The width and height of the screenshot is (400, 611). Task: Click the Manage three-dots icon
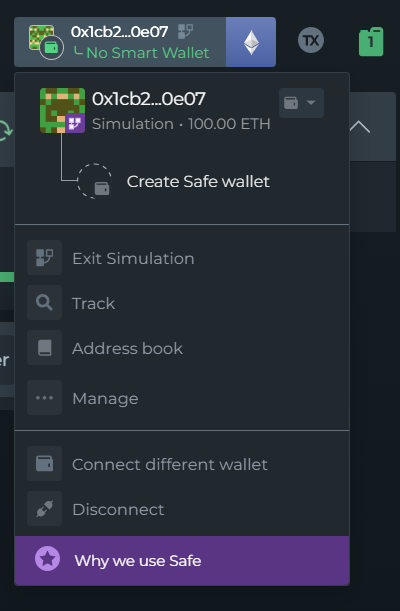coord(44,398)
